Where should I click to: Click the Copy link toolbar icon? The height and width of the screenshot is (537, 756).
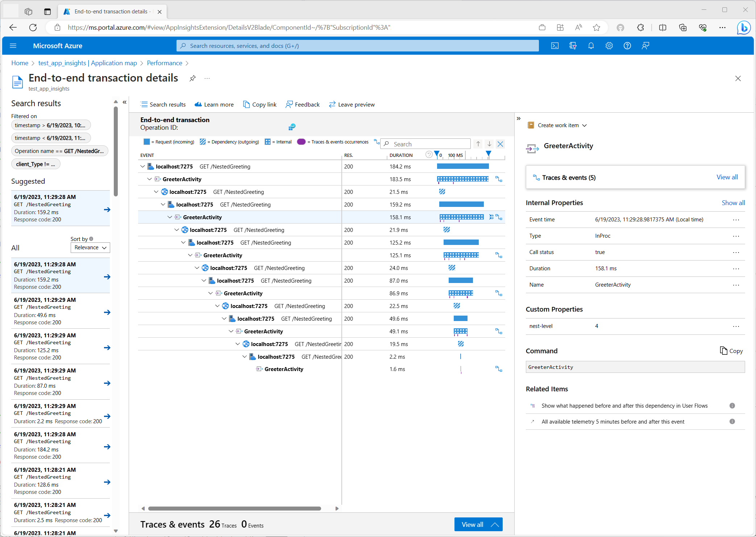point(246,104)
